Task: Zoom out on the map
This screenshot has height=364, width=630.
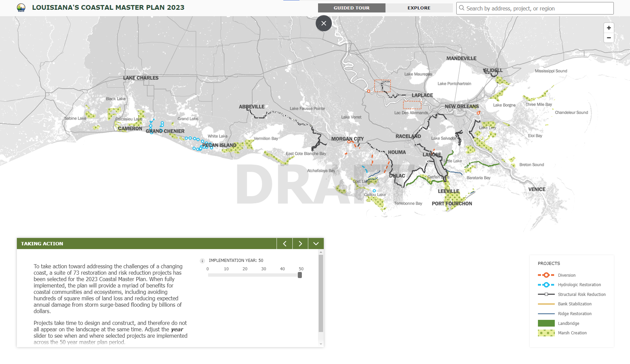Action: [609, 38]
